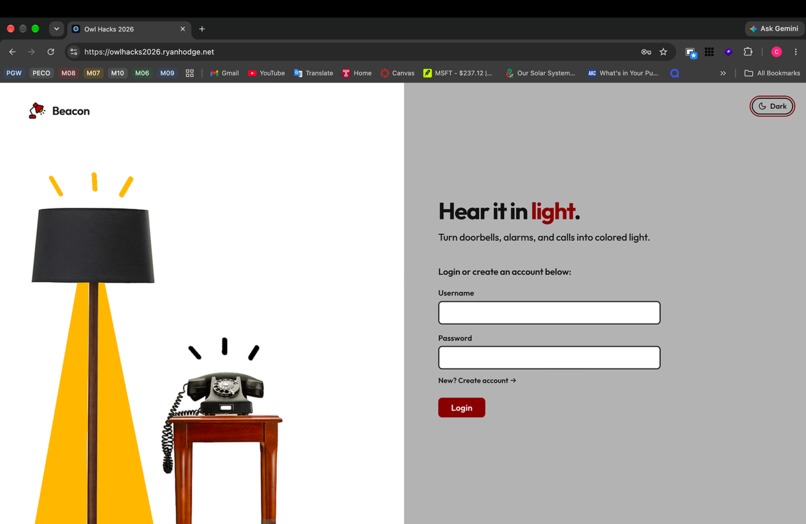Open the PECO tab group bookmark
The height and width of the screenshot is (524, 806).
[41, 73]
